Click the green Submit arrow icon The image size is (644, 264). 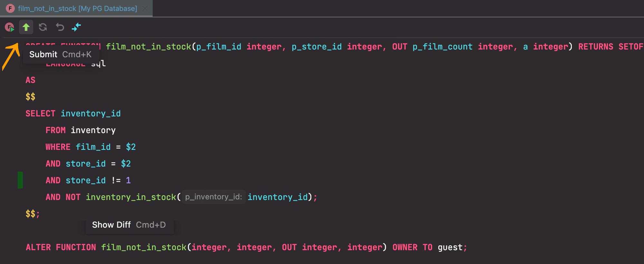tap(26, 27)
